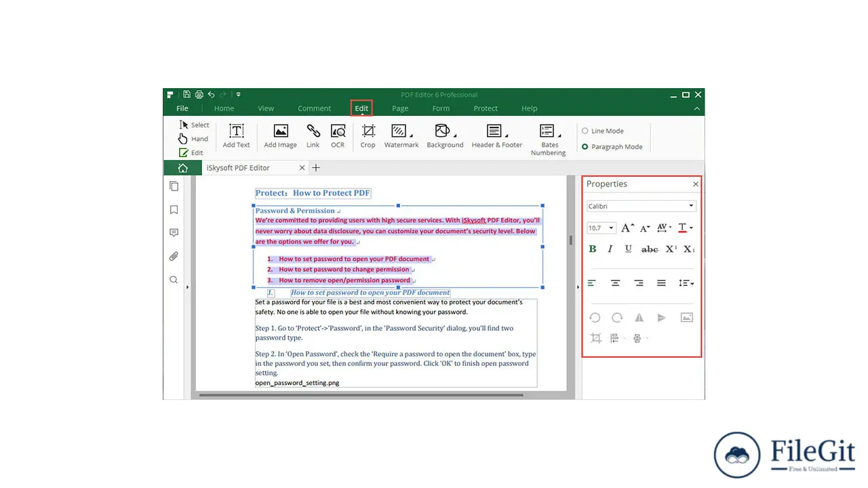Decrease font size in Properties
The height and width of the screenshot is (488, 868).
645,228
